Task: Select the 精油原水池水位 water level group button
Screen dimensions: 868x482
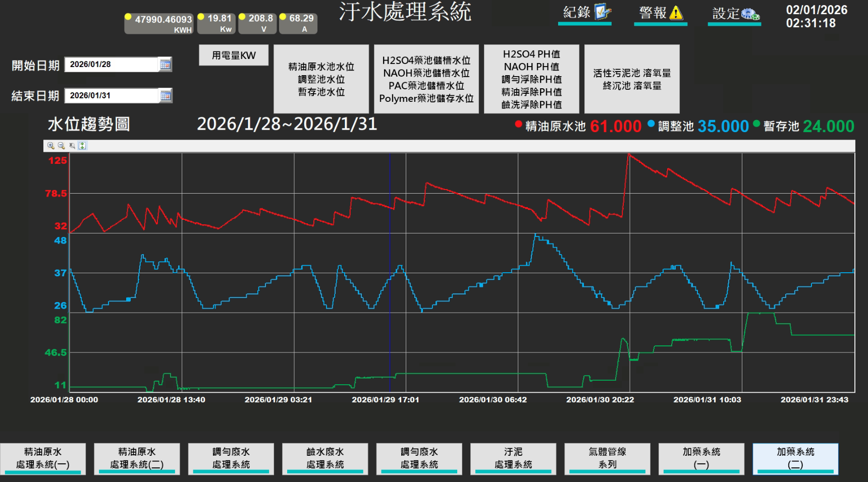Action: tap(321, 79)
